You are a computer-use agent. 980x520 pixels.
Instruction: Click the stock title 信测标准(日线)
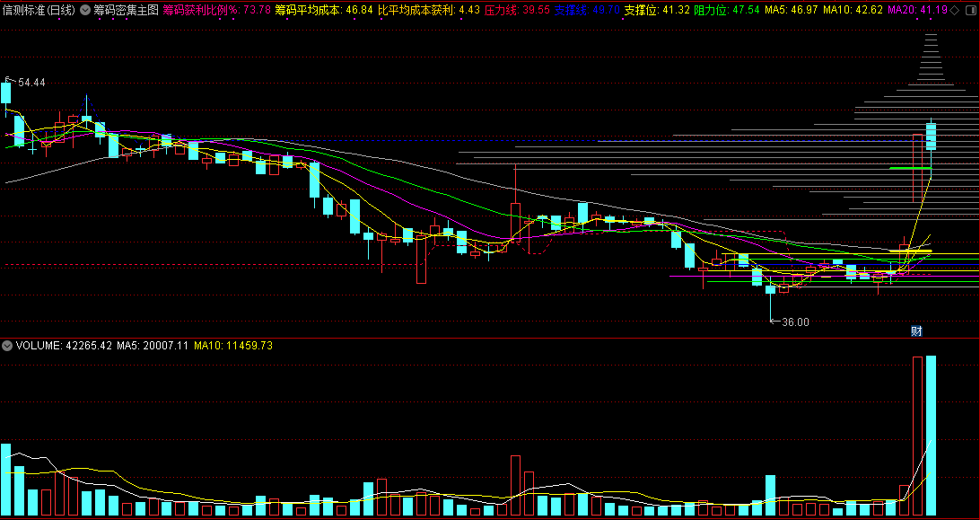point(39,10)
